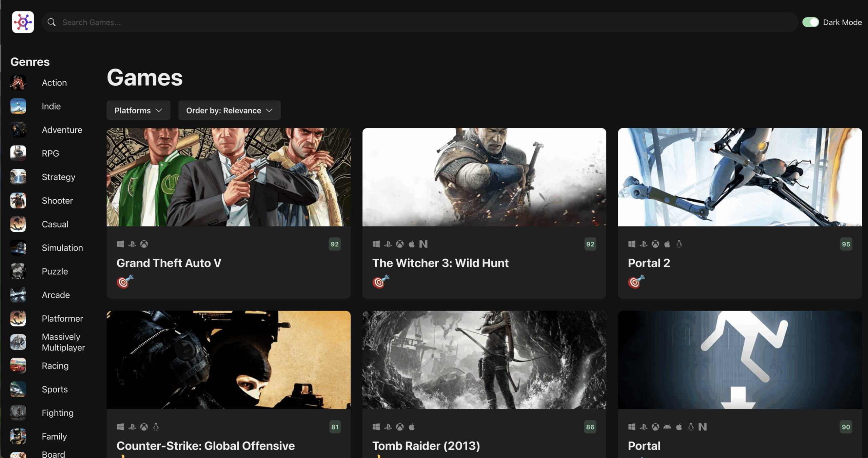Click the Indie genre thumbnail icon
The height and width of the screenshot is (458, 868).
click(18, 106)
